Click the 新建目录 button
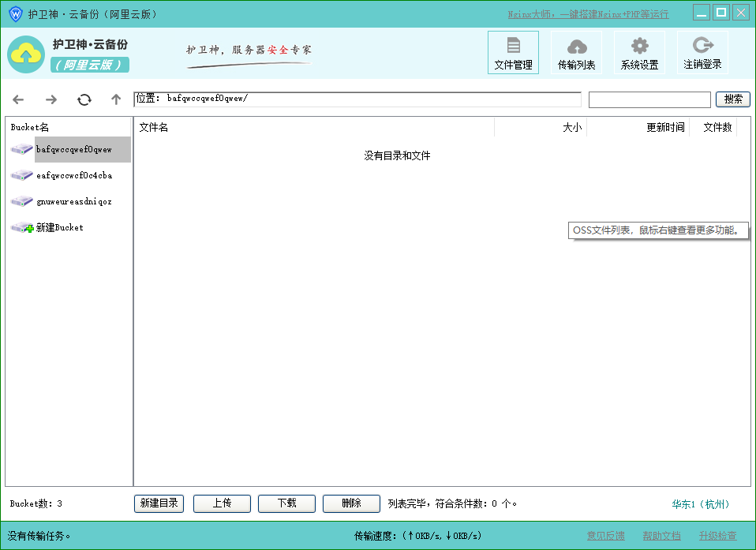Screen dimensions: 756x550 [159, 503]
